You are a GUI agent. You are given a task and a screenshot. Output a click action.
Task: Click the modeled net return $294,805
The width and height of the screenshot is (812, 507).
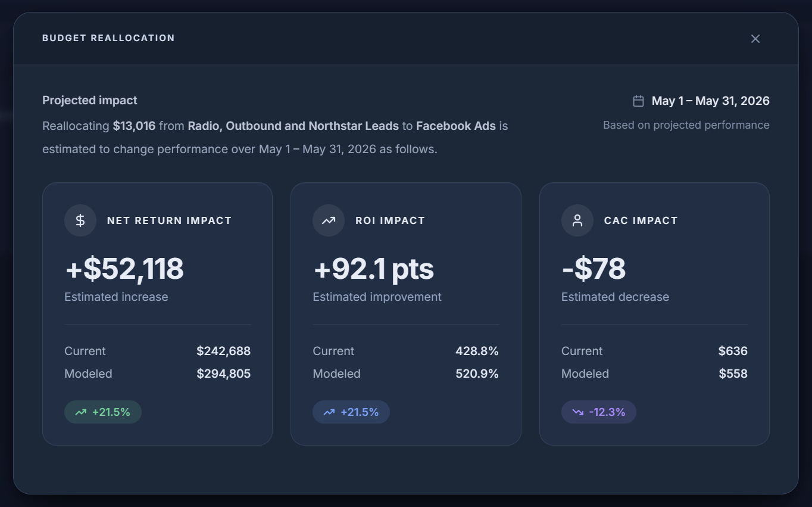point(224,374)
